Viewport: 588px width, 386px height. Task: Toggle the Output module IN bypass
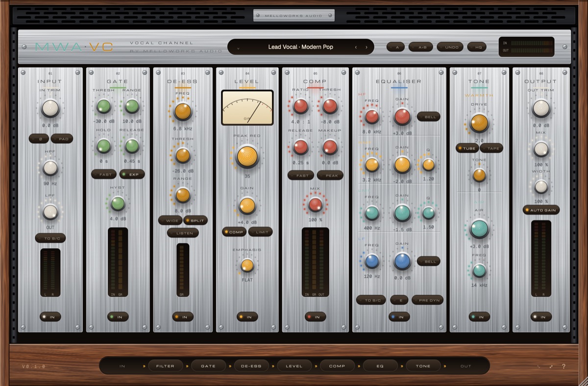point(541,317)
